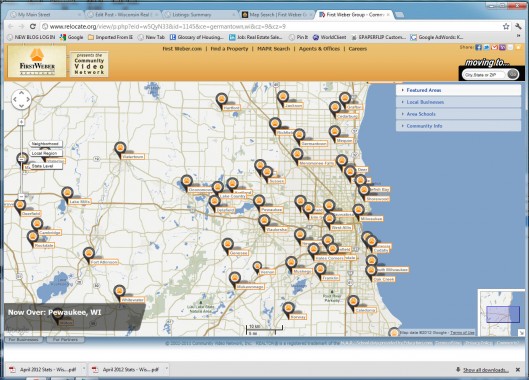The image size is (529, 380).
Task: Click the Waukesha map marker pin
Action: (x=264, y=222)
